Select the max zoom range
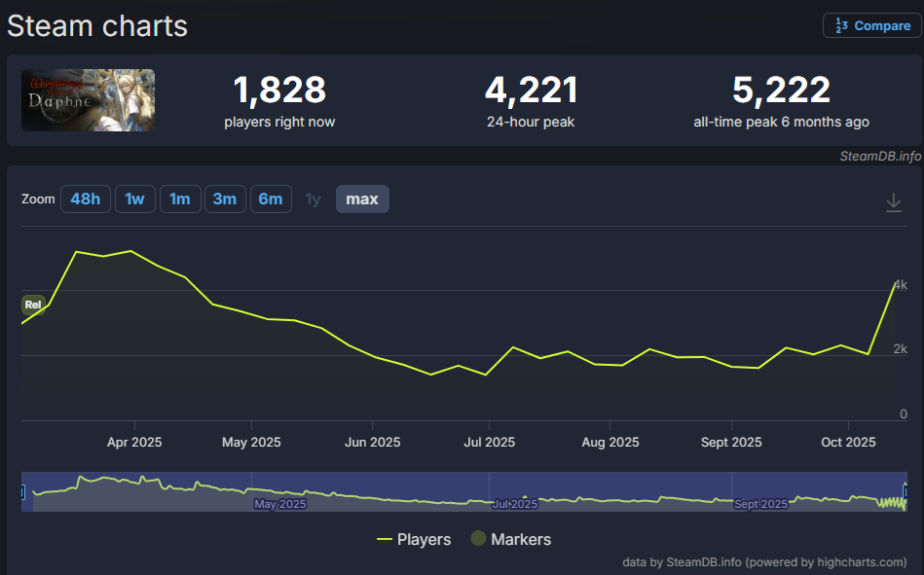Screen dimensions: 924x575 tap(362, 199)
